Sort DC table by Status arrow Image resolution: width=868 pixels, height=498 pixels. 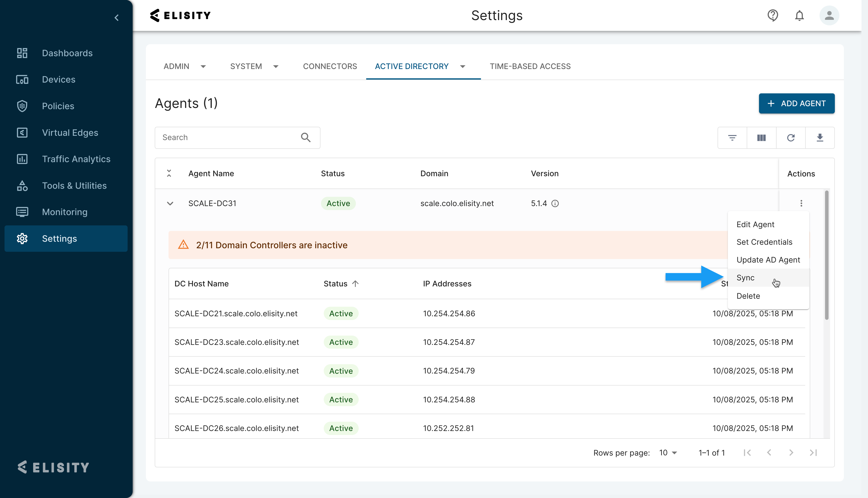[x=355, y=284]
